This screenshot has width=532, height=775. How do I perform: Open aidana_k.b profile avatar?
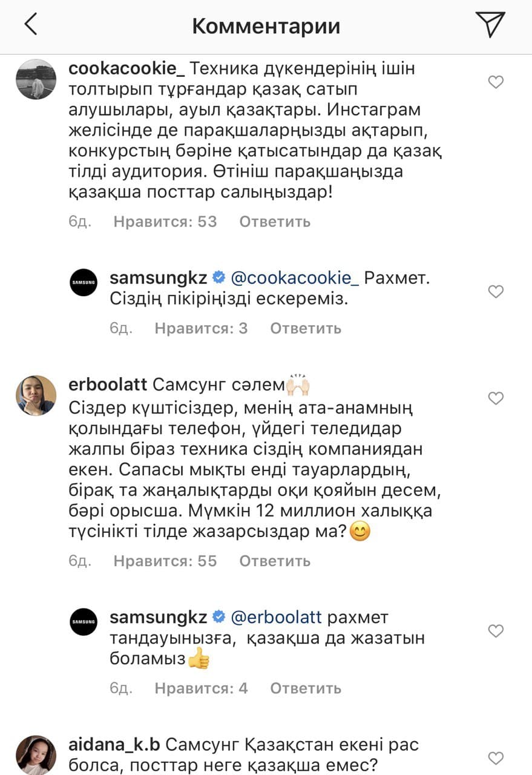[36, 754]
